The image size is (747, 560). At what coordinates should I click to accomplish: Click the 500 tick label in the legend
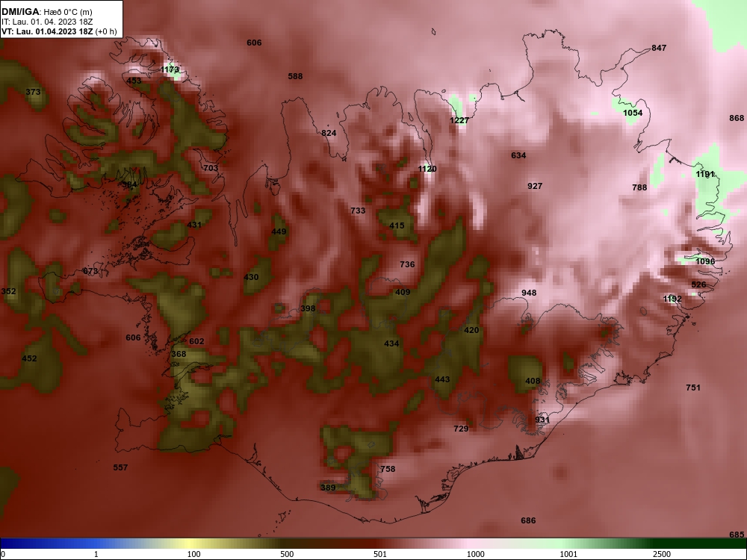[287, 554]
